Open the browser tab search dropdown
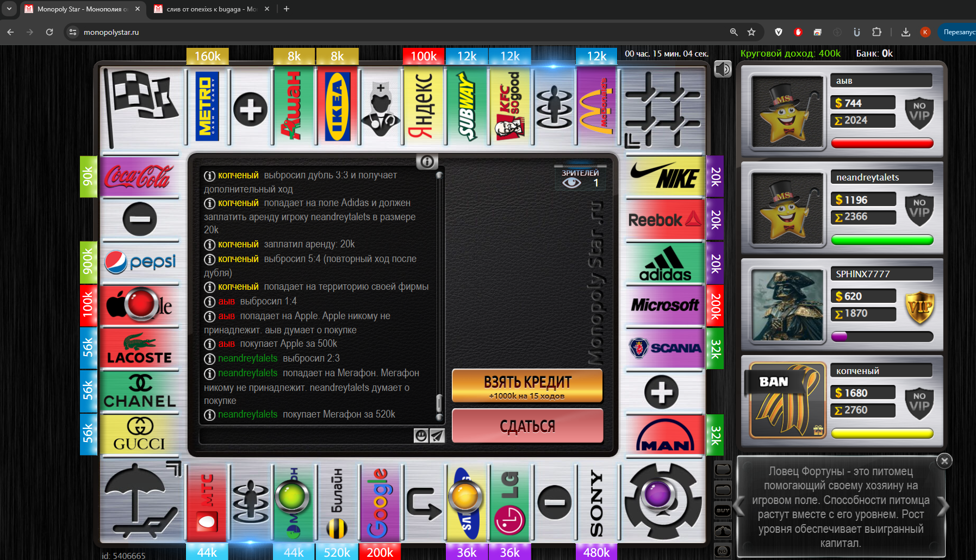This screenshot has height=560, width=976. pos(9,9)
